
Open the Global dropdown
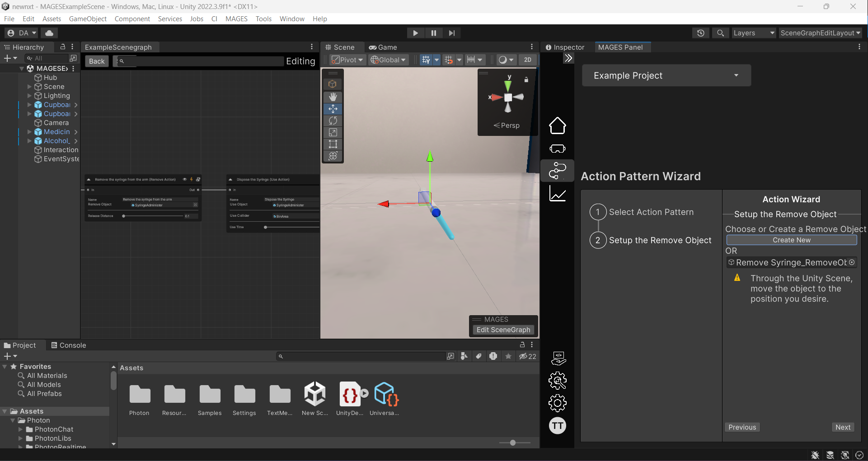click(388, 60)
